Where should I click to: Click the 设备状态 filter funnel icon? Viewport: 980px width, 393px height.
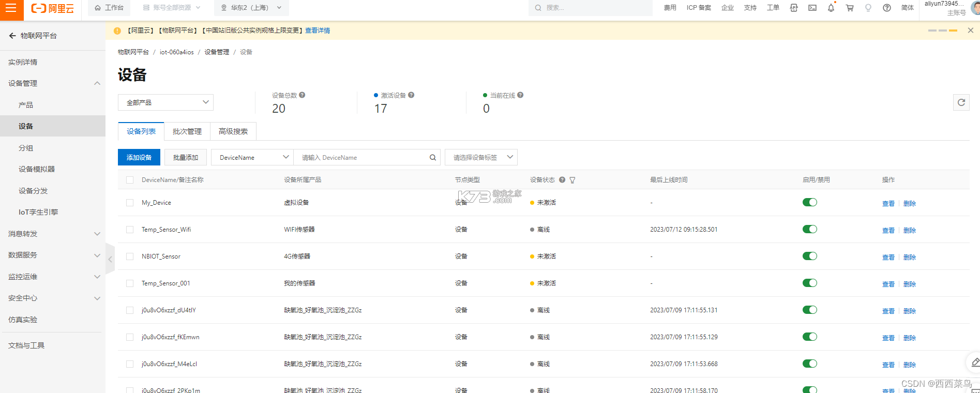pos(572,180)
